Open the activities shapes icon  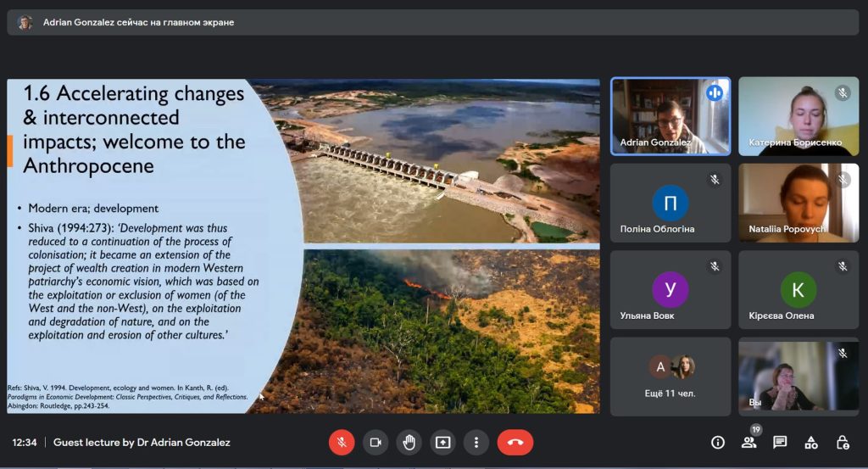click(x=811, y=442)
